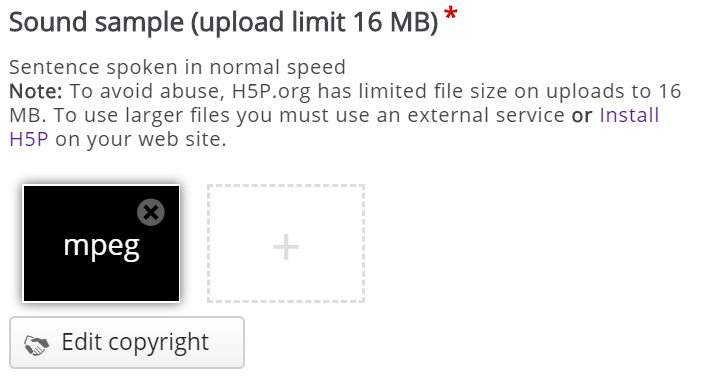Click the '(upload limit 16 MB)' heading part
This screenshot has width=706, height=383.
[x=315, y=22]
